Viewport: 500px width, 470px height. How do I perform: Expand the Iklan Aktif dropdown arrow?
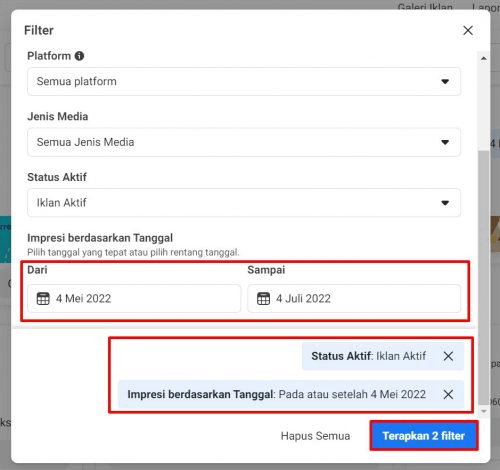click(445, 203)
